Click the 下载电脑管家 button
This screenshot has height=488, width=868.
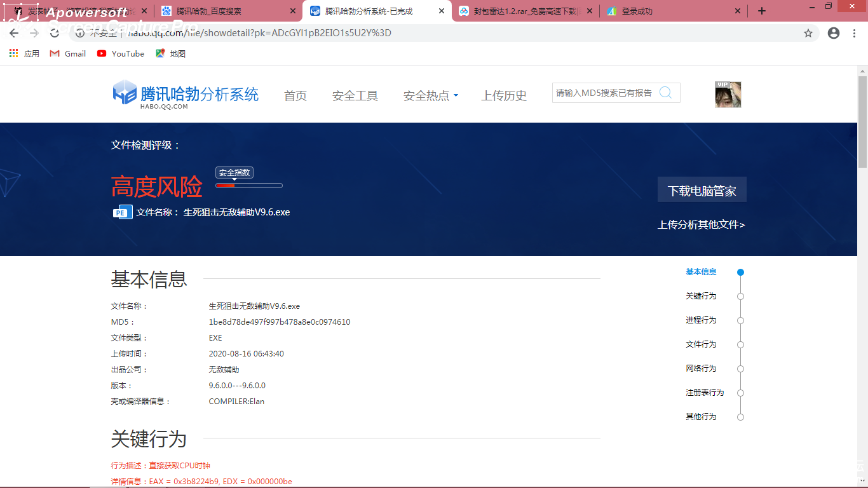(x=702, y=190)
